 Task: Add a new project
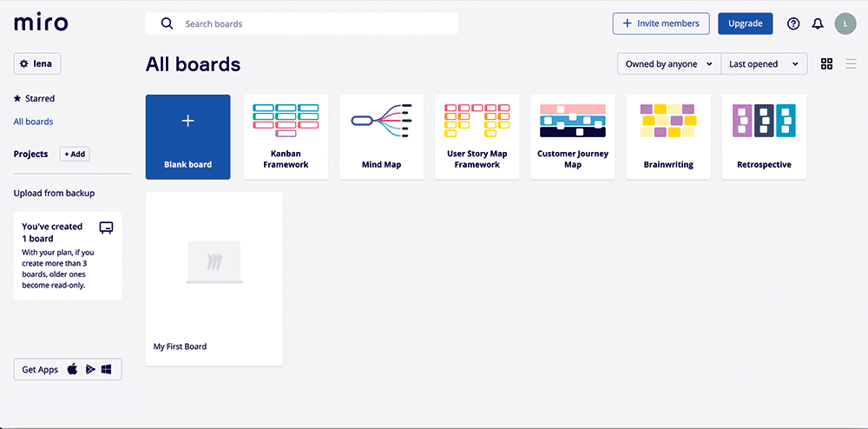pos(75,154)
